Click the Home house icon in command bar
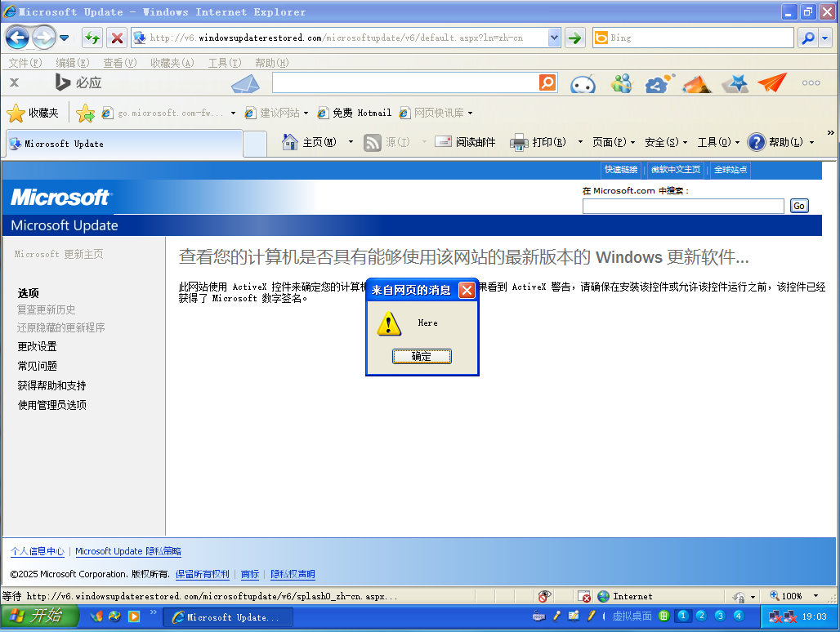840x632 pixels. 290,142
